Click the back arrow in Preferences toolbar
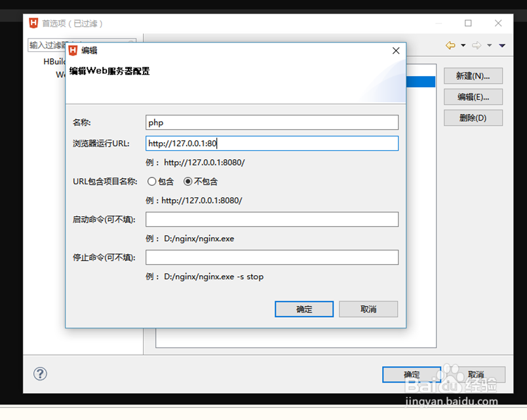The width and height of the screenshot is (527, 420). [450, 45]
